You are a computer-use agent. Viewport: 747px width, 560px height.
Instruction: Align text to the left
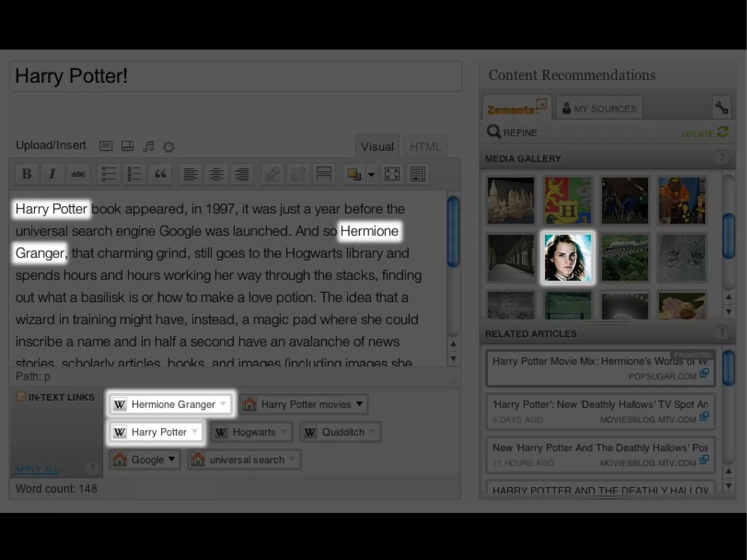(190, 174)
